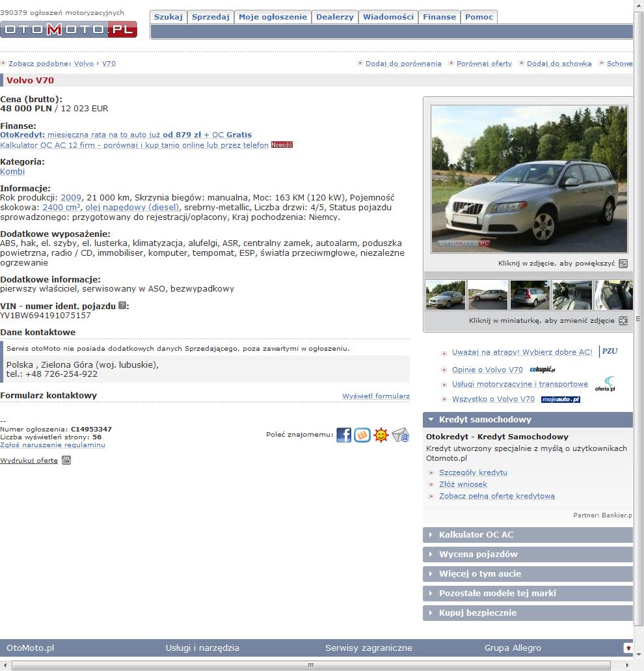Click the thumbnail switch icon next to 'Kliknij w miniaturkę'
Image resolution: width=644 pixels, height=671 pixels.
tap(623, 320)
